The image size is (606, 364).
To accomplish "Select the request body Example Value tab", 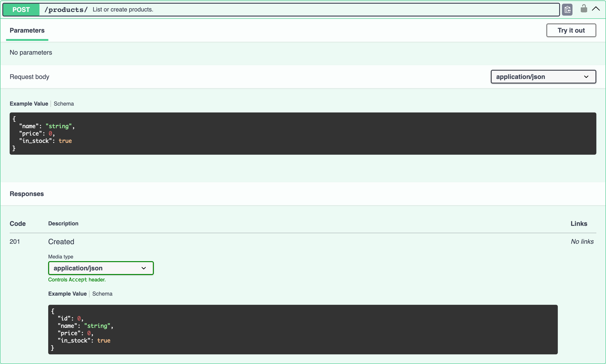I will coord(29,104).
